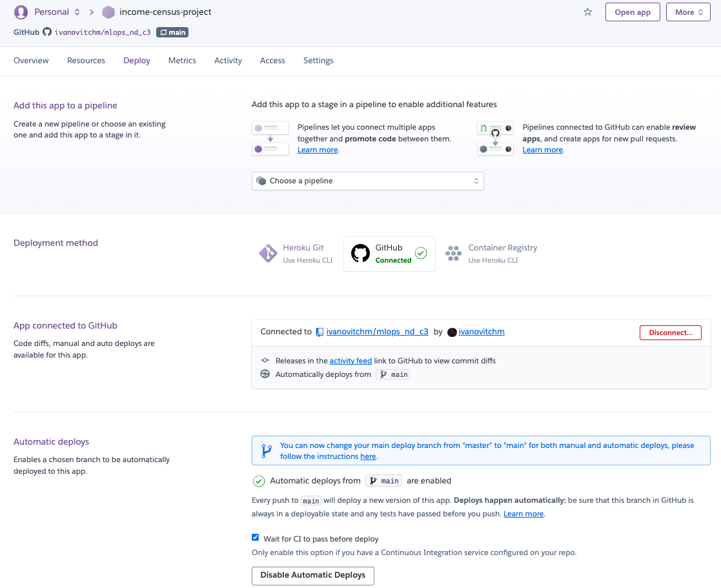Select GitHub deployment method
The image size is (721, 588).
[389, 254]
